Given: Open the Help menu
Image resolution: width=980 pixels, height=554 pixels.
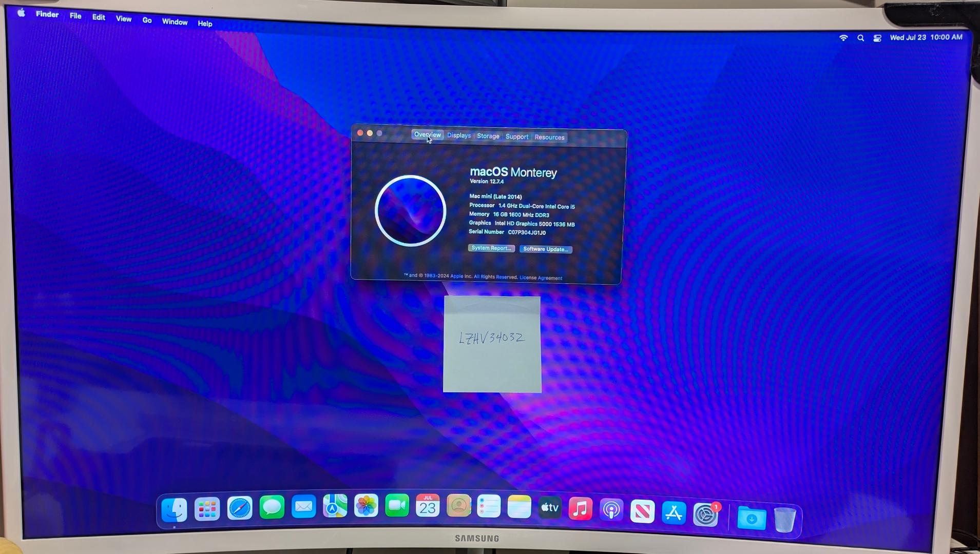Looking at the screenshot, I should (x=205, y=24).
